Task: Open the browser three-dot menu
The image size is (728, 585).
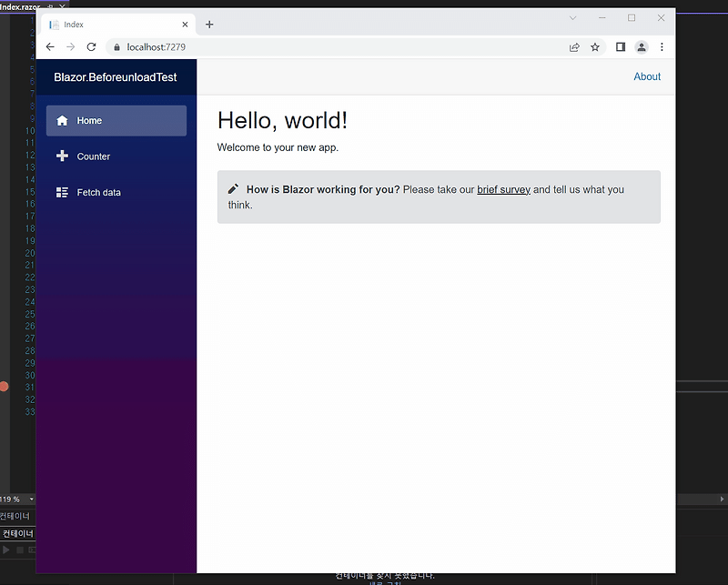Action: [x=662, y=46]
